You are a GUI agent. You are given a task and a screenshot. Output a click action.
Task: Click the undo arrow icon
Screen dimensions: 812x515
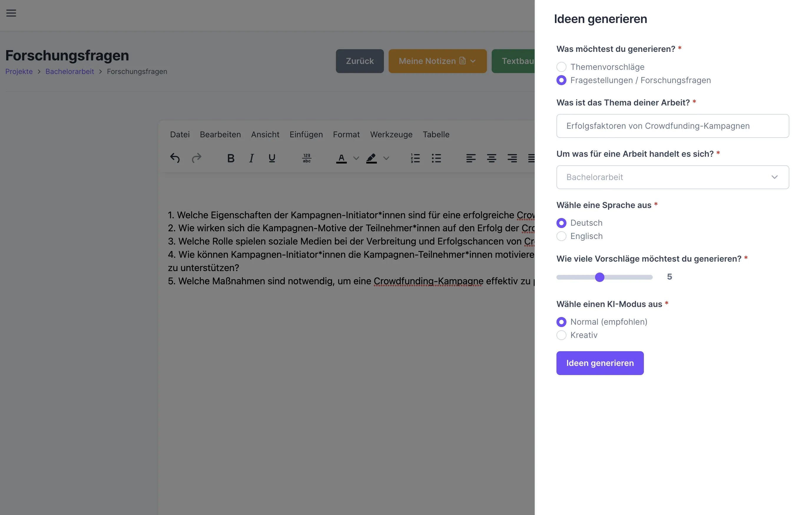coord(175,158)
